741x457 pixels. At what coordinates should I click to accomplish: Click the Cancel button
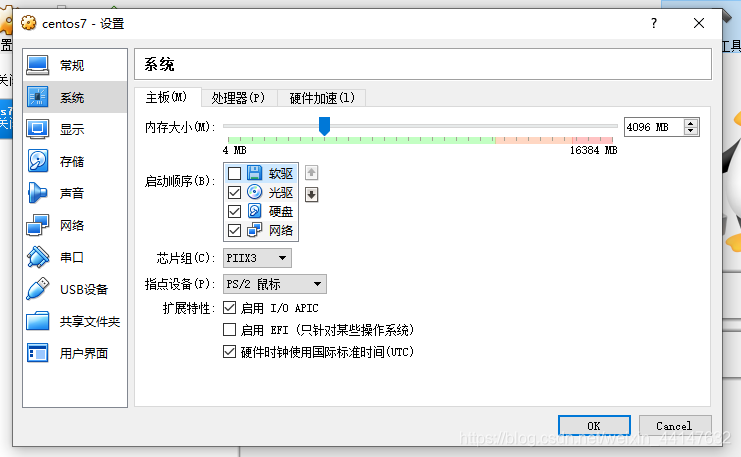674,426
